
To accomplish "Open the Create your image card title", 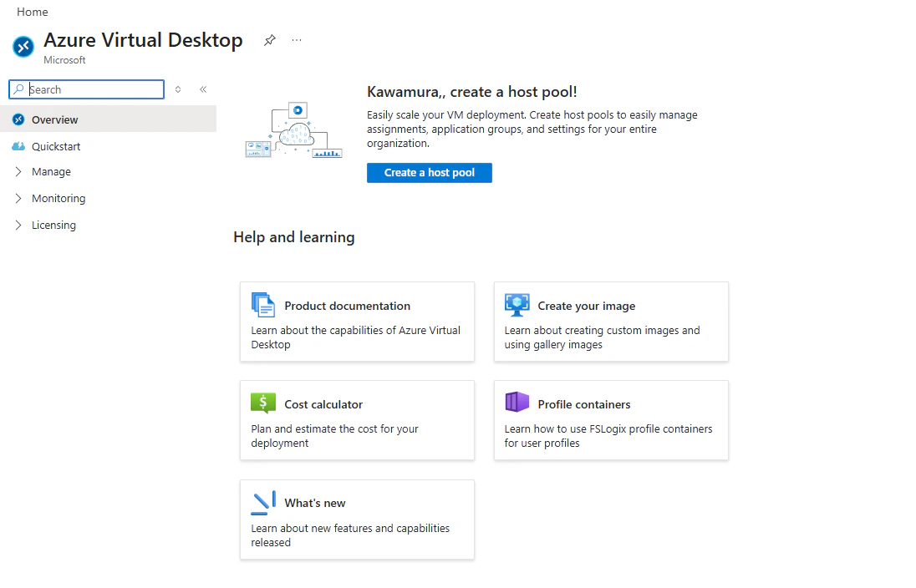I will 587,306.
